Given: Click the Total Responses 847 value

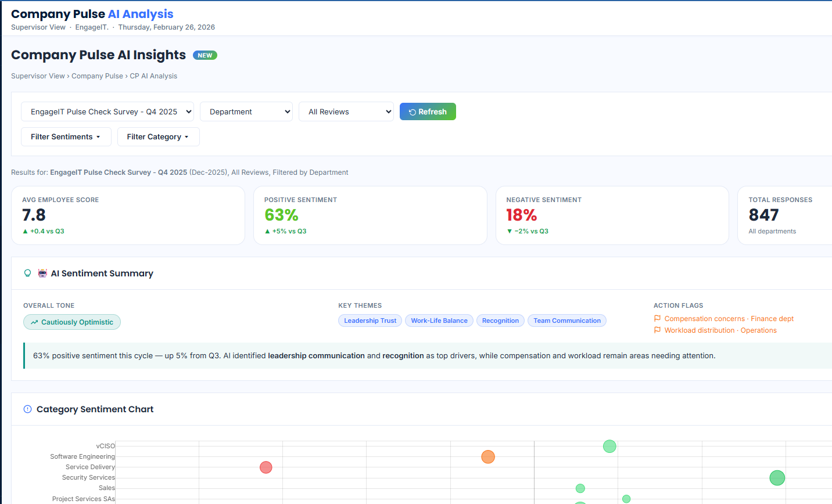Looking at the screenshot, I should [x=763, y=215].
